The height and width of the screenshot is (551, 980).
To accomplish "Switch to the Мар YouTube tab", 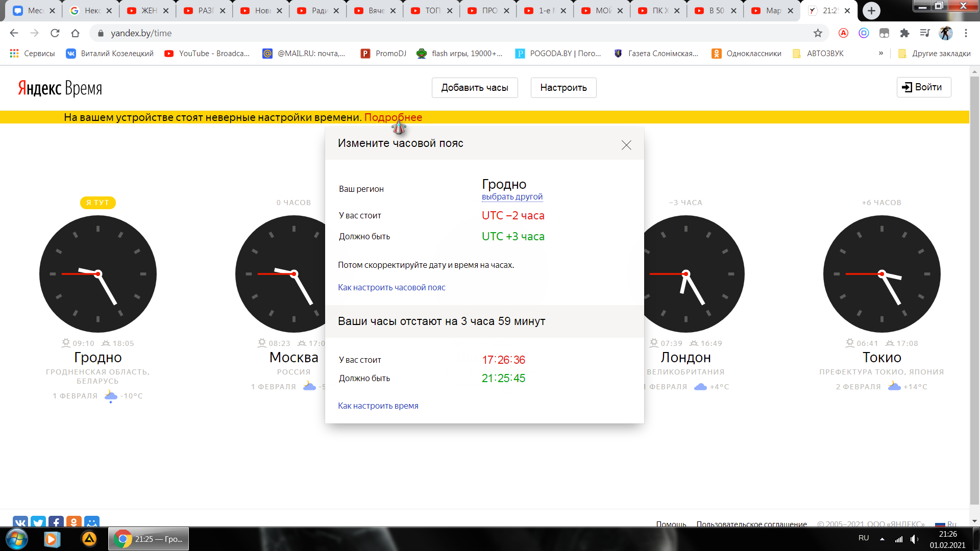I will [772, 11].
